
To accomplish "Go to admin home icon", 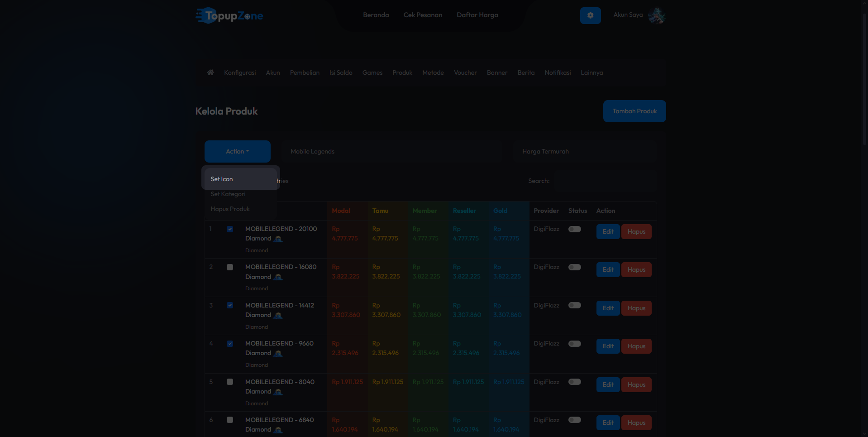I will point(210,72).
